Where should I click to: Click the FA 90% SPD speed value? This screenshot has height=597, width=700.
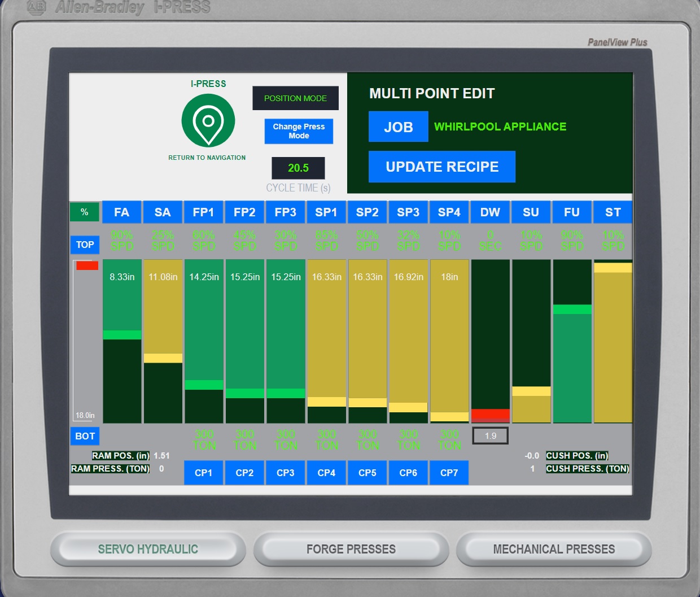pyautogui.click(x=122, y=241)
